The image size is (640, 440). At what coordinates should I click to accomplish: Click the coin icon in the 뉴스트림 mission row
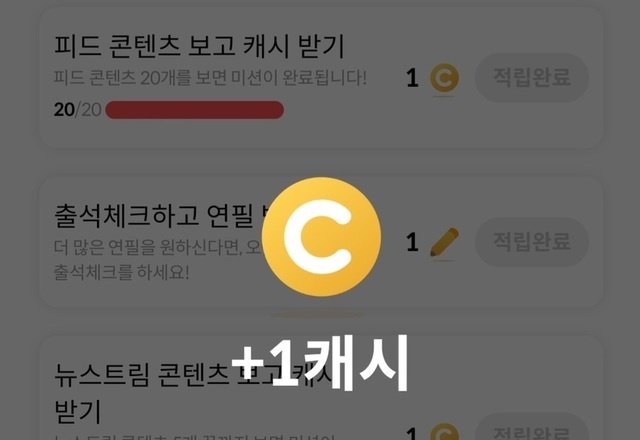point(444,432)
